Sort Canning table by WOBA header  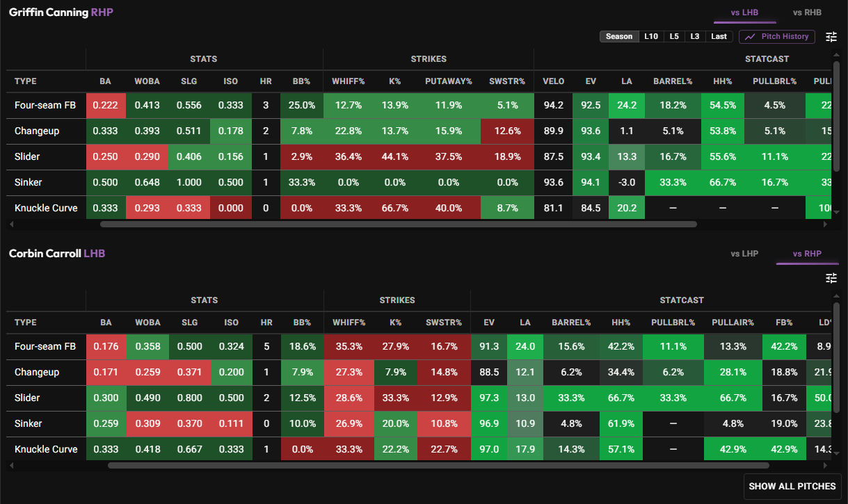(x=147, y=81)
